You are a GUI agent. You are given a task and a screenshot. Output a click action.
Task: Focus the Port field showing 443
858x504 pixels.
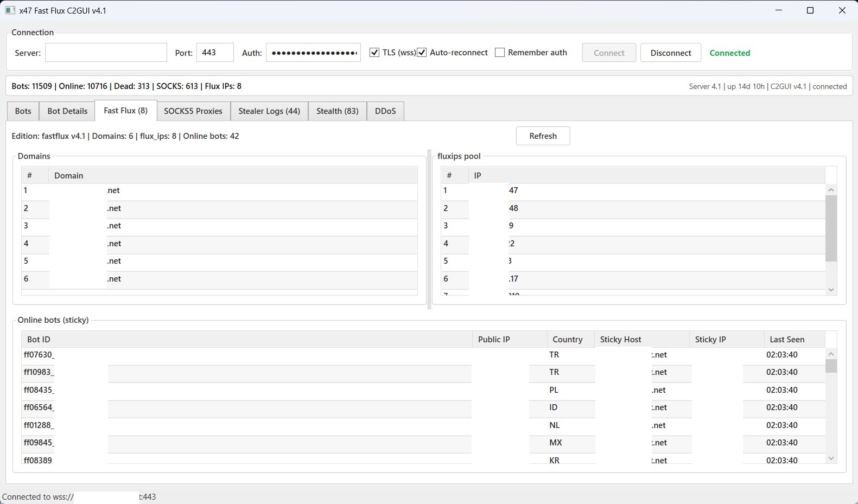215,53
